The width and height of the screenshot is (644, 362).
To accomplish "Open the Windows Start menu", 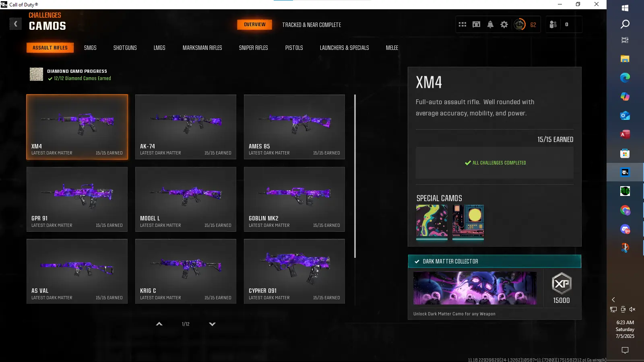I will 625,8.
